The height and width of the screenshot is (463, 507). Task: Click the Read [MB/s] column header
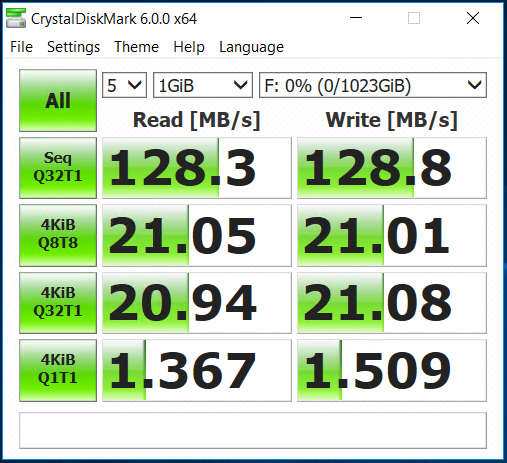coord(196,120)
